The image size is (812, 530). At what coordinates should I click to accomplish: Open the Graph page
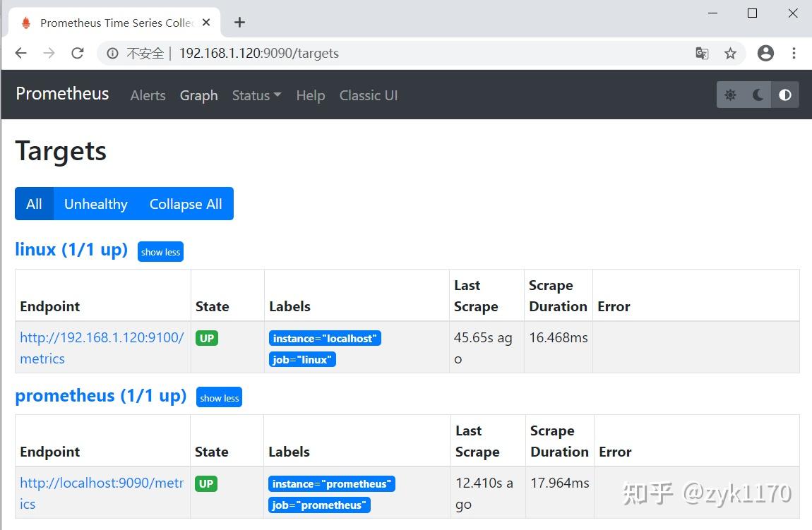198,95
